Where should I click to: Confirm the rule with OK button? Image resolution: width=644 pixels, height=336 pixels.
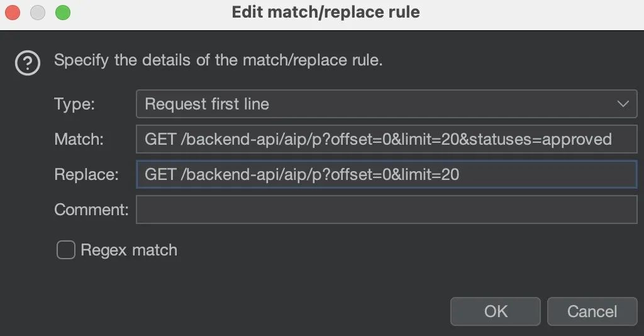[x=495, y=311]
